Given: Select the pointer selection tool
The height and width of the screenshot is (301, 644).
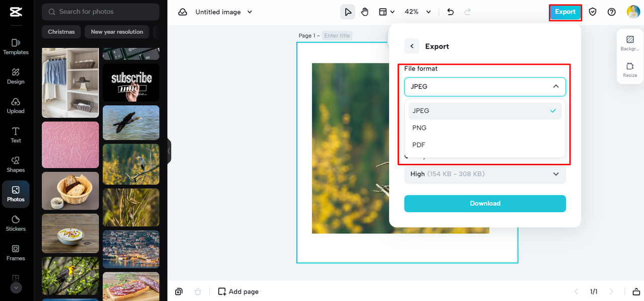Looking at the screenshot, I should [x=348, y=12].
